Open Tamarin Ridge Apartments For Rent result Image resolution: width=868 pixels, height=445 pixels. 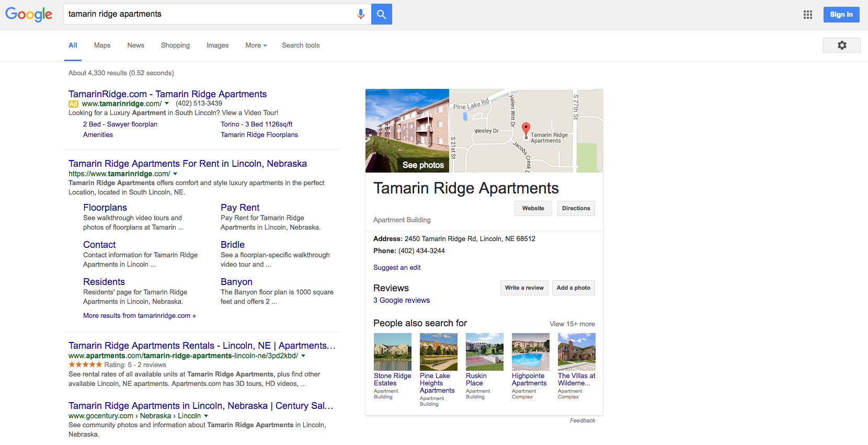[x=188, y=164]
